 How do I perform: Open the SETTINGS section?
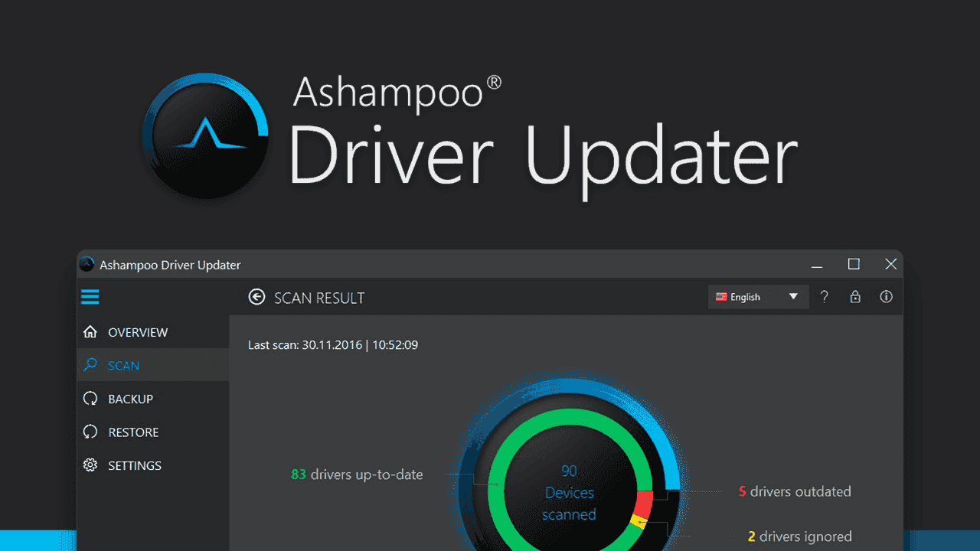(153, 465)
